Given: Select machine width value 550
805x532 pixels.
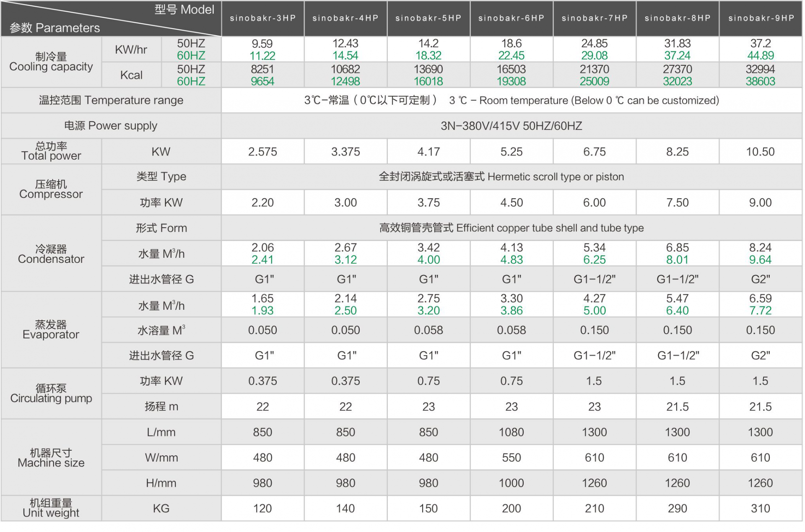Looking at the screenshot, I should pos(512,458).
